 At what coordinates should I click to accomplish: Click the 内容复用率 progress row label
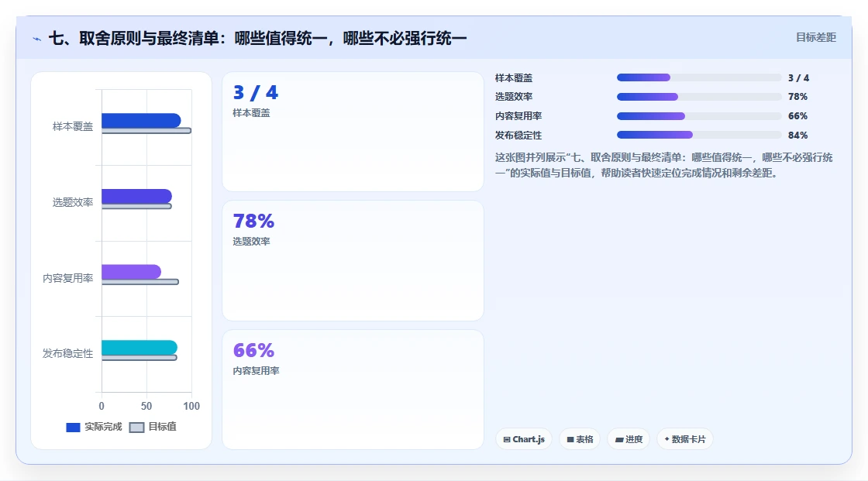pos(518,115)
